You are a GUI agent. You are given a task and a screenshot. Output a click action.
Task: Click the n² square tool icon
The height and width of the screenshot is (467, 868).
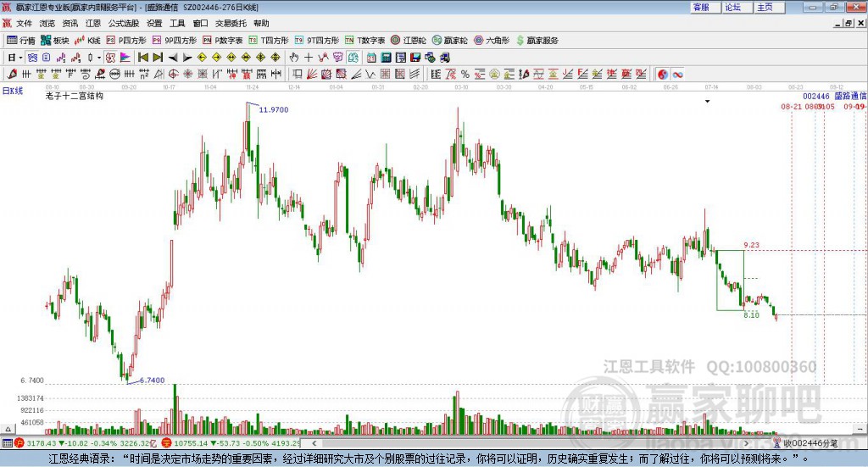144,74
